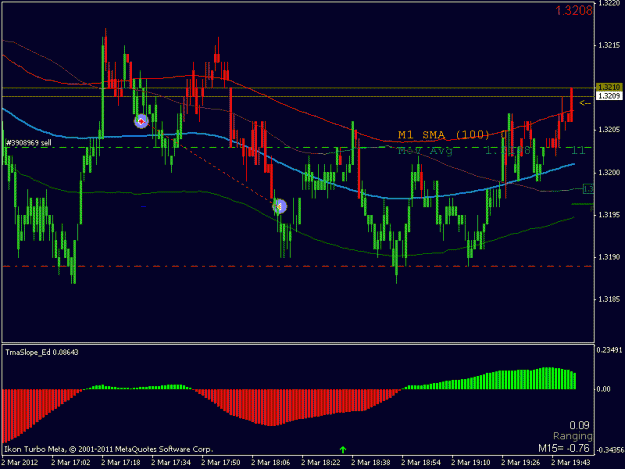Screen dimensions: 625x469
Task: Click the 2 Mar 2012 date label
Action: pos(20,463)
